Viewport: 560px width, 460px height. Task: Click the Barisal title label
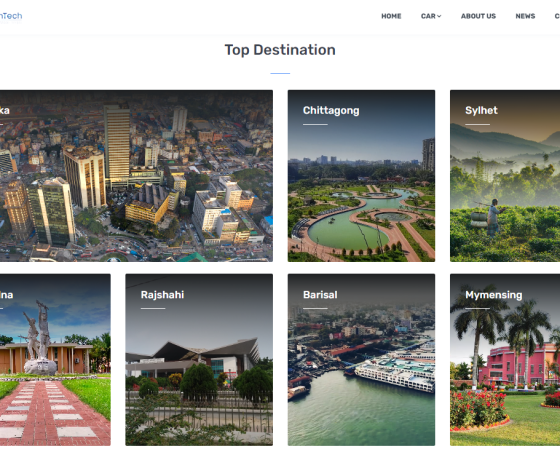coord(320,295)
